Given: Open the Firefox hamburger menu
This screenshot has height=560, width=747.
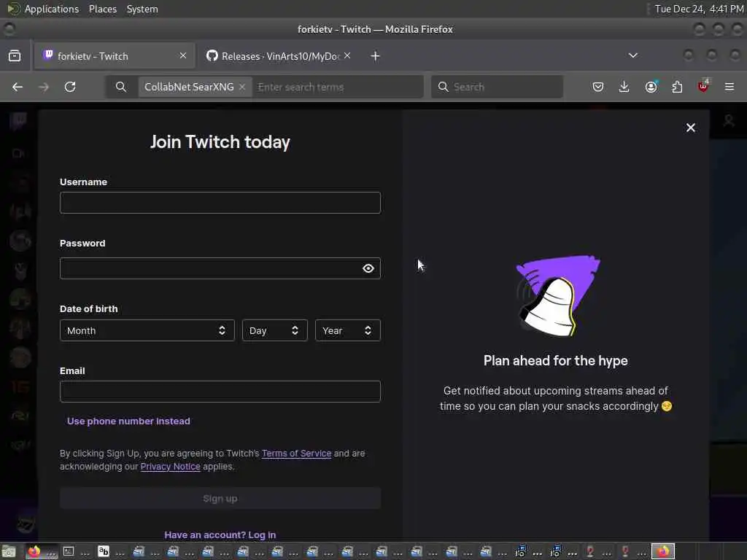Looking at the screenshot, I should click(x=729, y=87).
